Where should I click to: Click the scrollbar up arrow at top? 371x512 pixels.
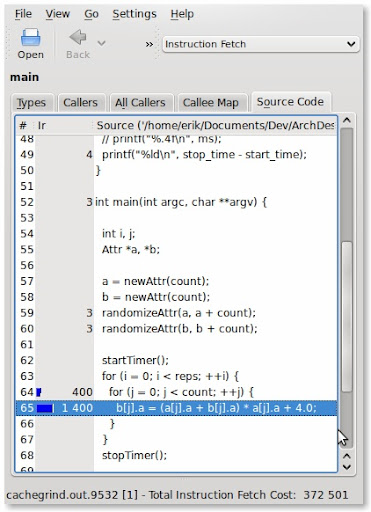pyautogui.click(x=347, y=120)
